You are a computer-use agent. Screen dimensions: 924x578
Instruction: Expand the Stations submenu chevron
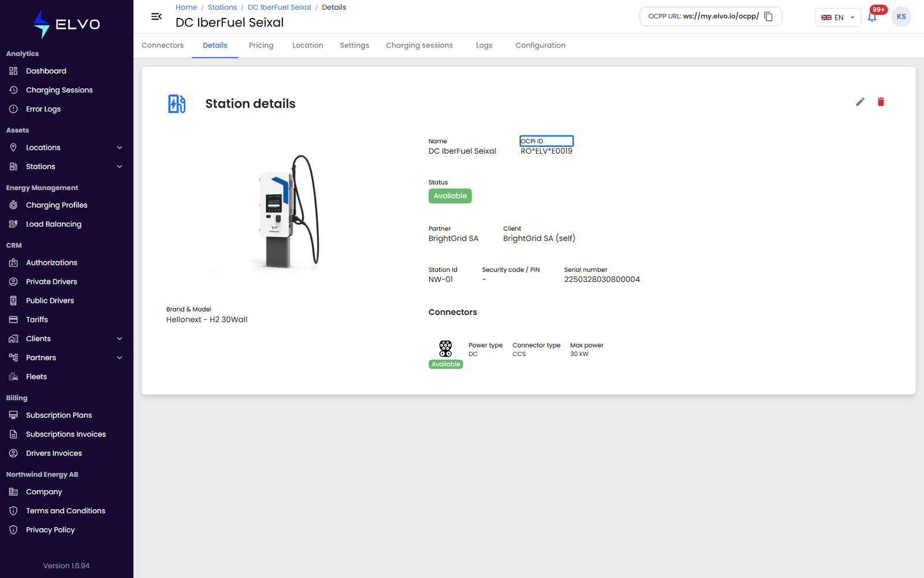tap(120, 166)
